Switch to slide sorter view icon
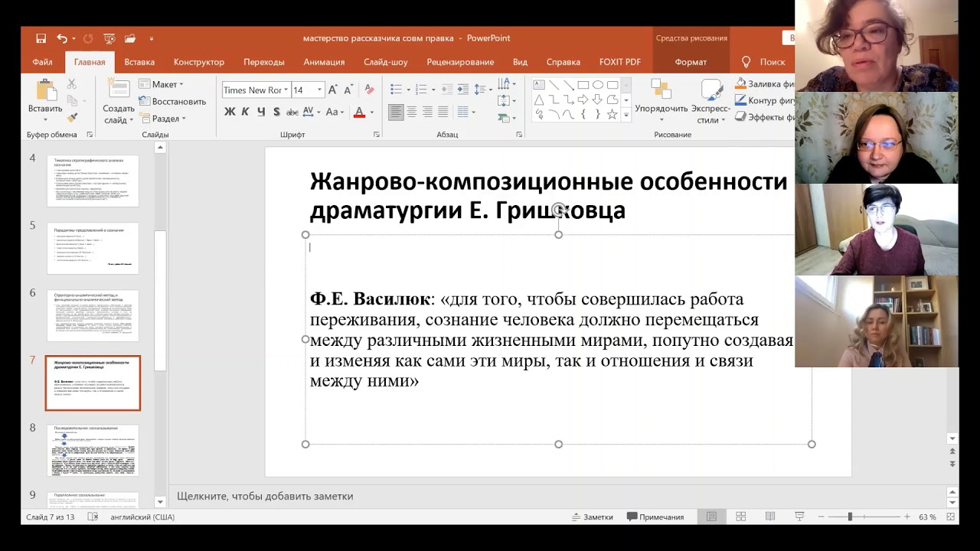 click(x=740, y=517)
